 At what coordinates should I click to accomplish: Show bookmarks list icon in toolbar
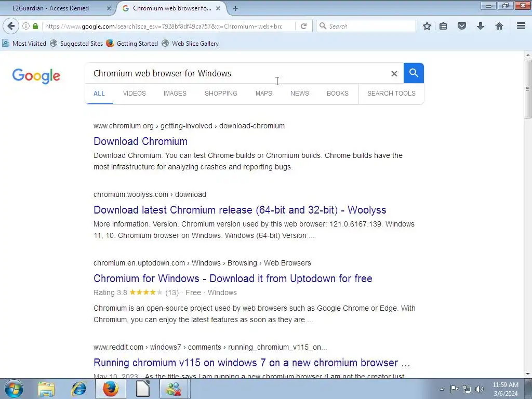[443, 26]
